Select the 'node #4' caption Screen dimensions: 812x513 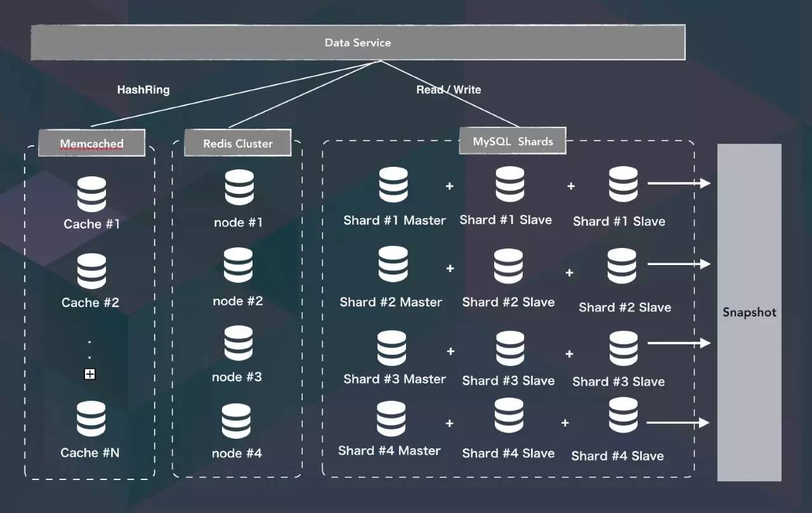(237, 453)
